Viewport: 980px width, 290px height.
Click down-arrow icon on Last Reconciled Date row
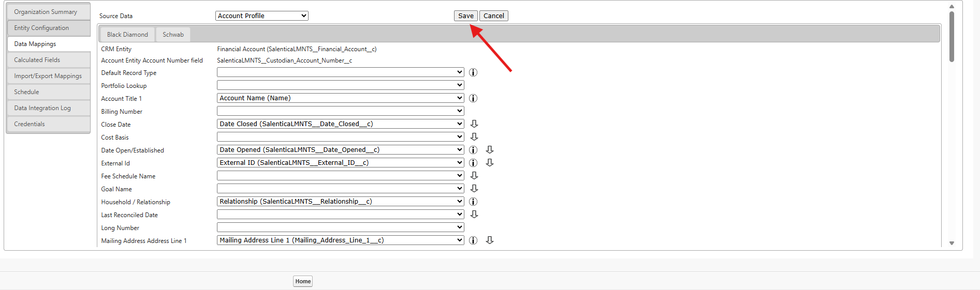click(x=474, y=215)
